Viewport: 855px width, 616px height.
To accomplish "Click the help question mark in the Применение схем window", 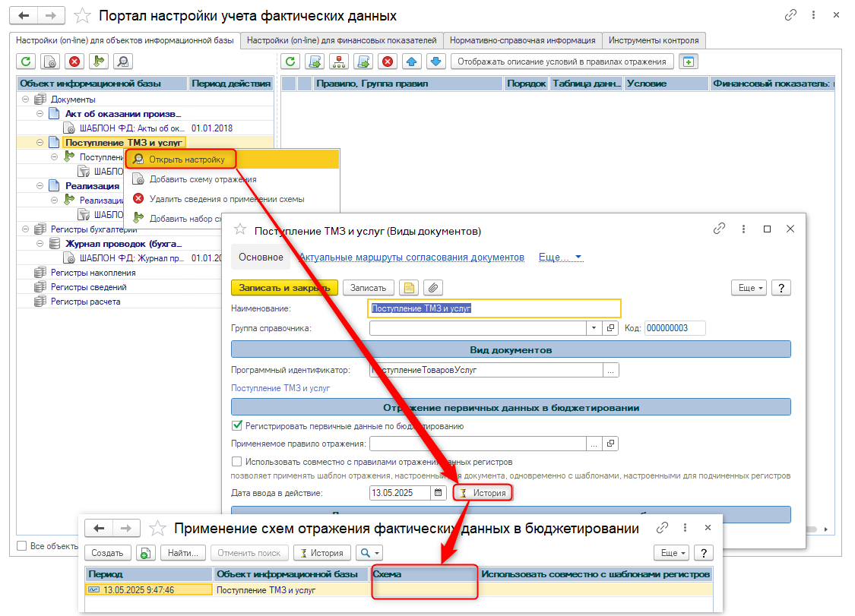I will point(704,553).
